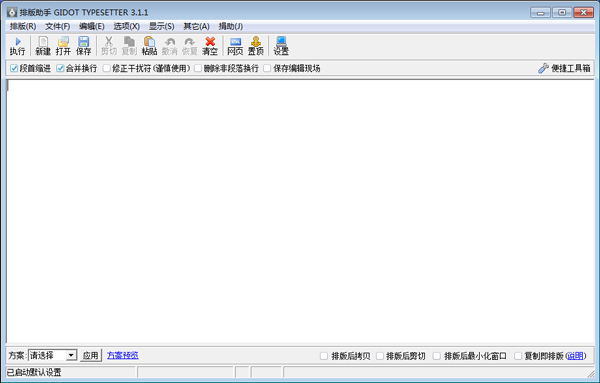Screen dimensions: 600x383
Task: Open the 显示(S) menu
Action: (x=161, y=26)
